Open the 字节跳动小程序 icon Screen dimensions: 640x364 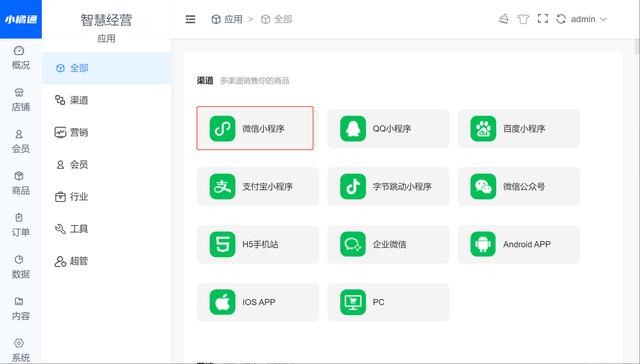coord(353,186)
